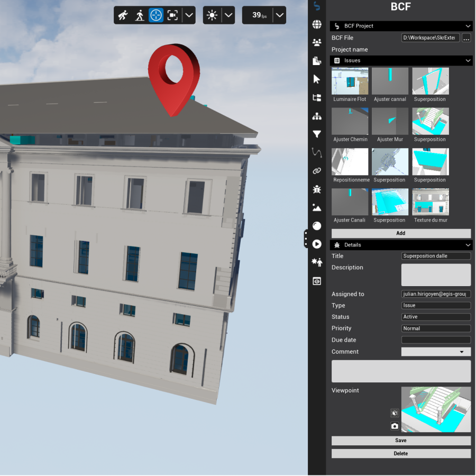
Task: Capture viewpoint with the camera icon
Action: tap(395, 426)
